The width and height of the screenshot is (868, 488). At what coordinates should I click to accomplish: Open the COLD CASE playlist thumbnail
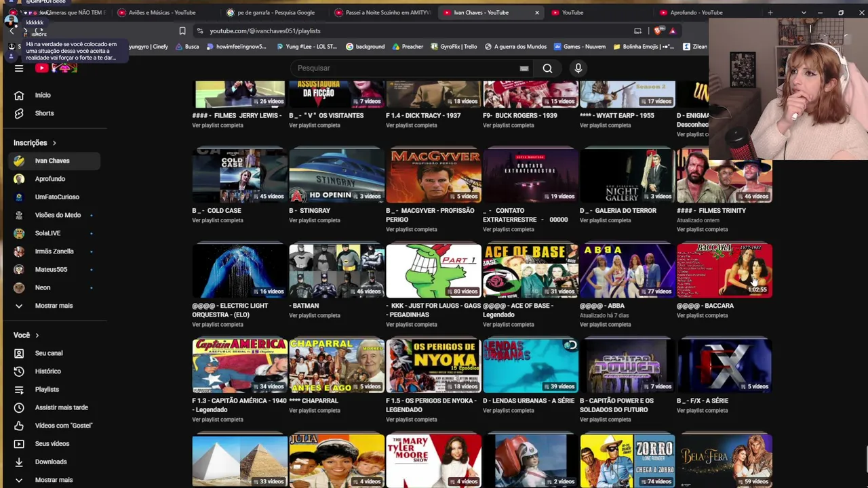click(x=239, y=176)
